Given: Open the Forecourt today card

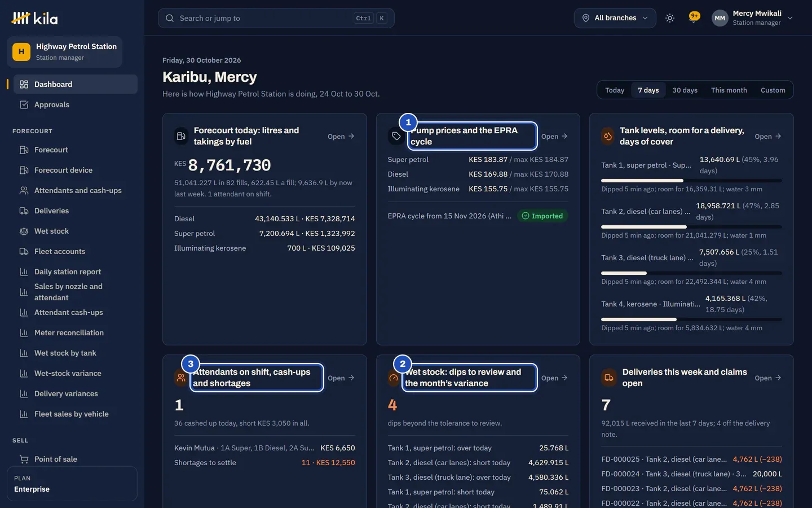Looking at the screenshot, I should (x=341, y=136).
